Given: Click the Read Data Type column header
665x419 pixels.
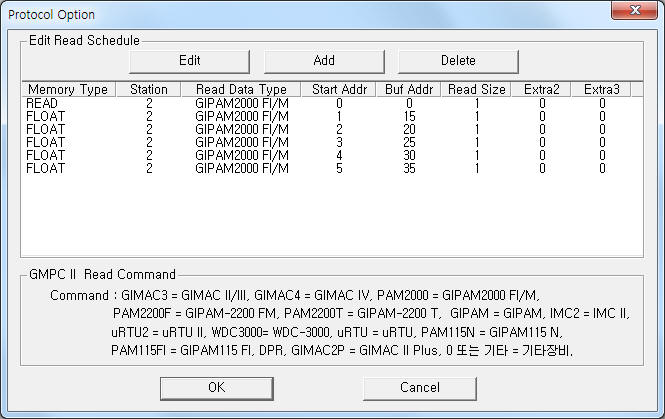Looking at the screenshot, I should click(241, 89).
